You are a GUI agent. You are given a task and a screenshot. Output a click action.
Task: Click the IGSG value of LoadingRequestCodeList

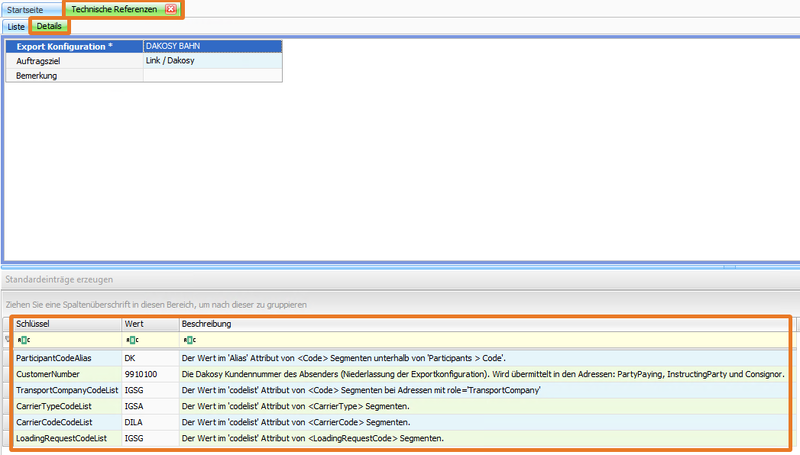tap(134, 438)
